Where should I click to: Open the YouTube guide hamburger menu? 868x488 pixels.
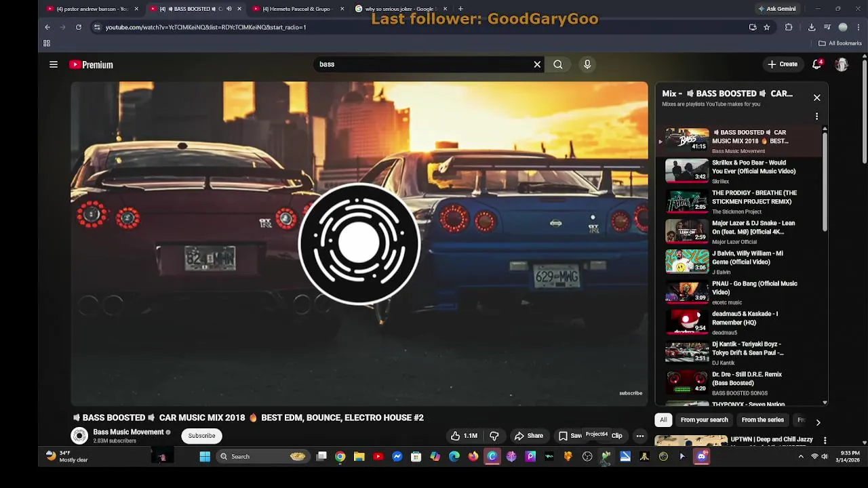54,64
